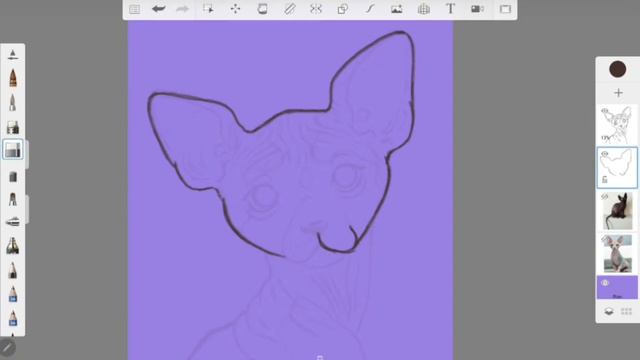This screenshot has height=360, width=640.
Task: Select the lower blue-banded pencil brush
Action: (x=13, y=318)
